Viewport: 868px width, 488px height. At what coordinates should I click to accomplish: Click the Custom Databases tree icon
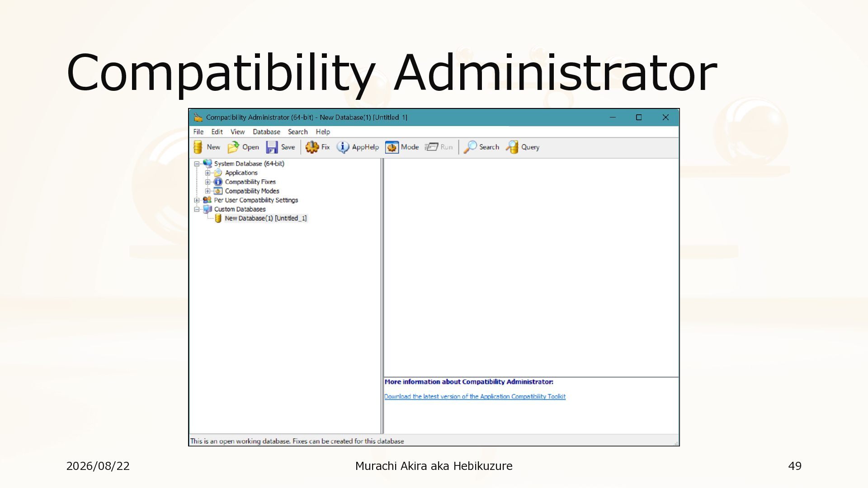pyautogui.click(x=208, y=209)
